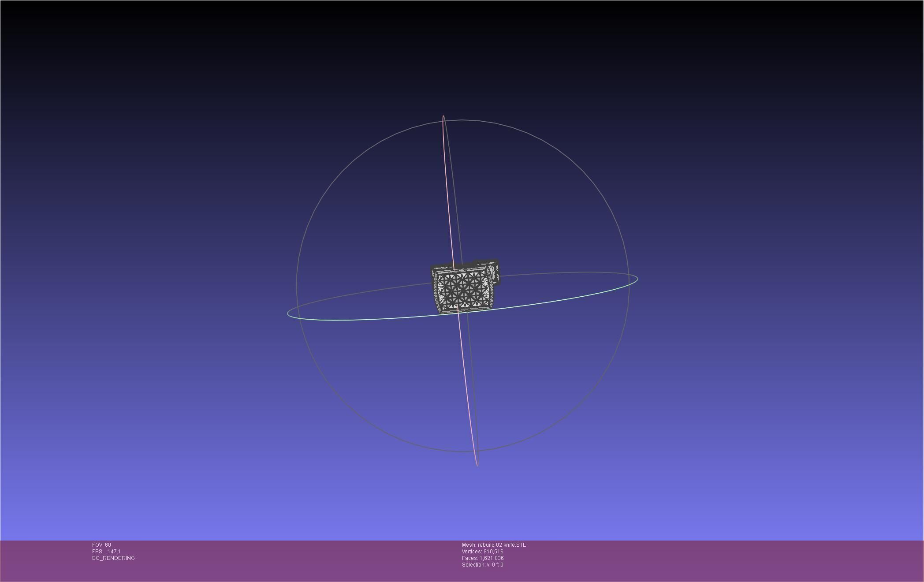
Task: Click the top rim of the lattice mesh
Action: pos(458,269)
